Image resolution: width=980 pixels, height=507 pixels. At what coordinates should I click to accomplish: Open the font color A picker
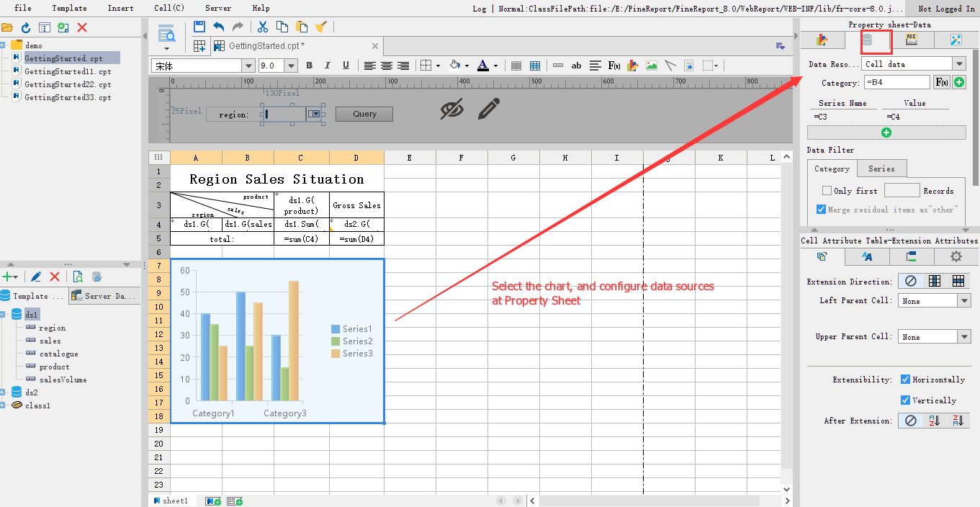tap(482, 66)
